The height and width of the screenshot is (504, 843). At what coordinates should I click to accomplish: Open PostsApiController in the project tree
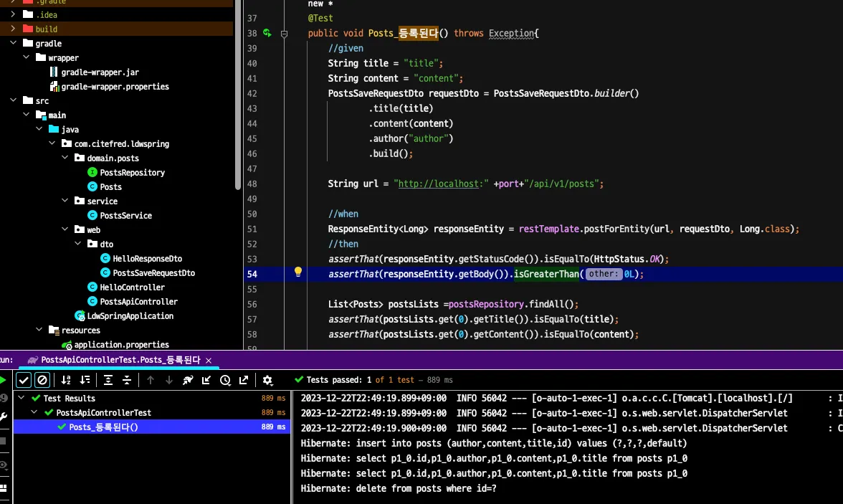click(138, 301)
